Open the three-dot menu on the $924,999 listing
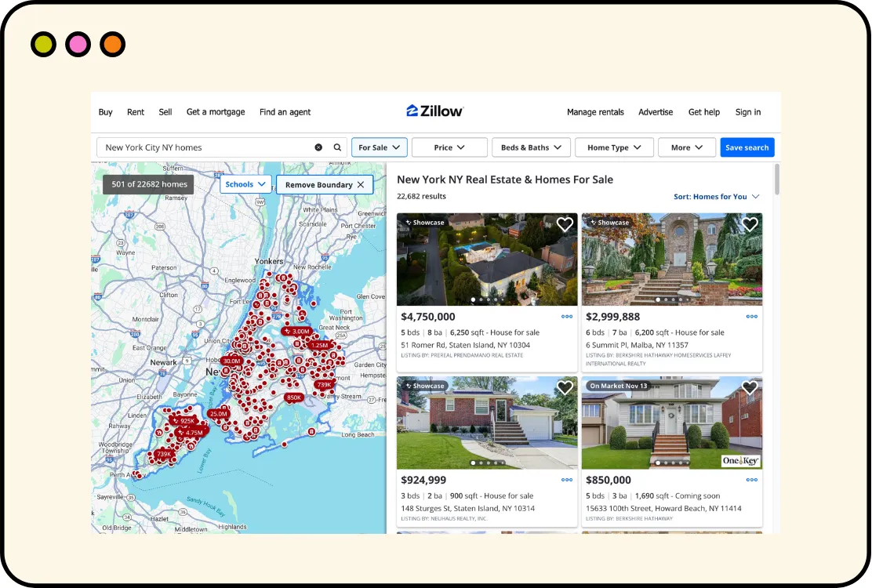 [x=567, y=480]
